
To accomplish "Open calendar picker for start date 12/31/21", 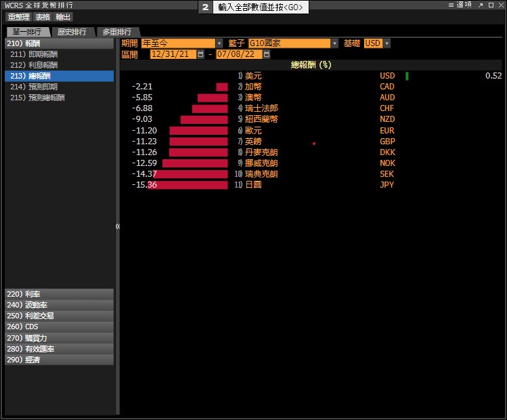I will (x=201, y=54).
